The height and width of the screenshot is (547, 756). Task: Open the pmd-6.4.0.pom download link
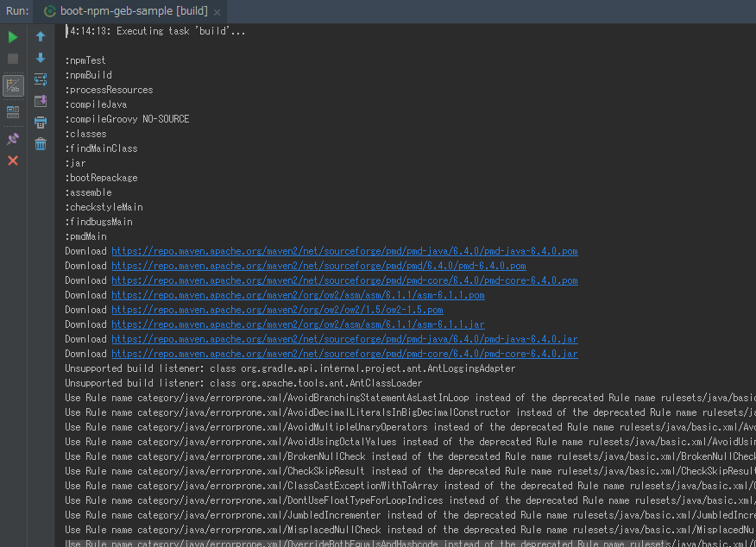click(318, 266)
